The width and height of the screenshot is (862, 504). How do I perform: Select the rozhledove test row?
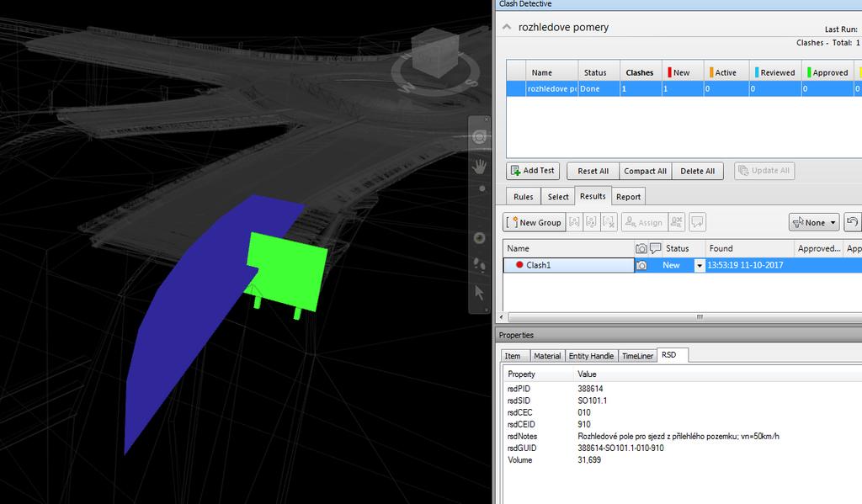pos(684,89)
